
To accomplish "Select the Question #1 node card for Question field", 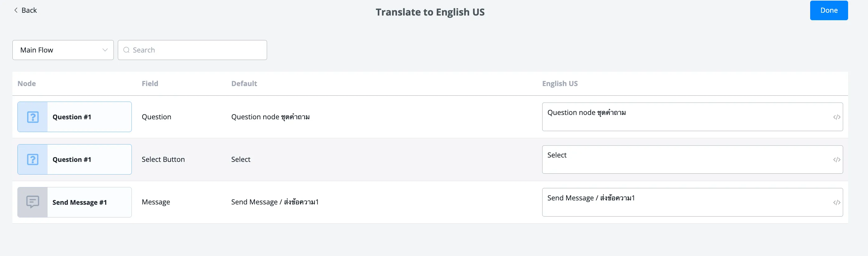I will [x=75, y=117].
